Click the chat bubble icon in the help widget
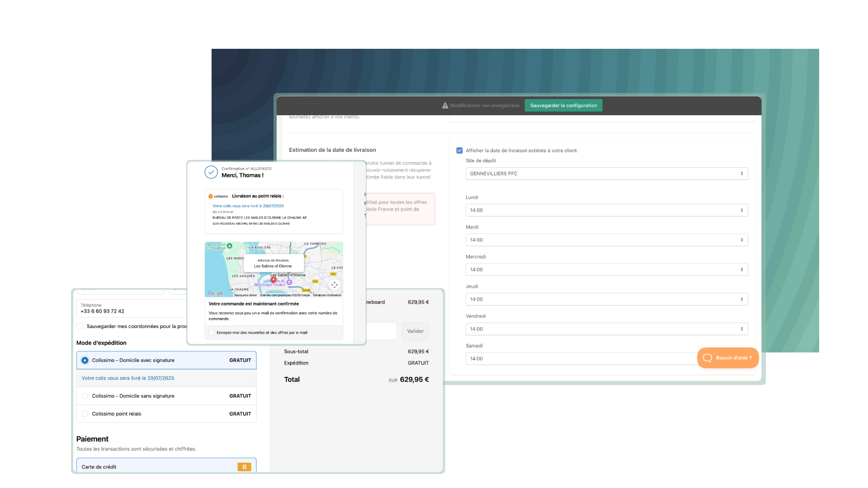868x488 pixels. coord(708,358)
